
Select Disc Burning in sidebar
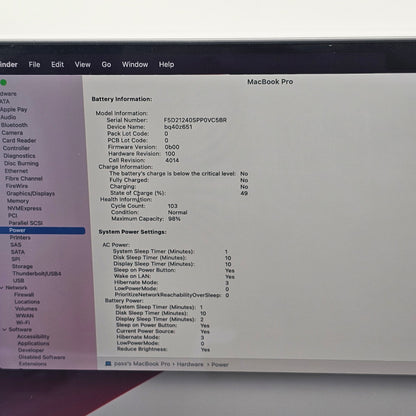coord(21,163)
